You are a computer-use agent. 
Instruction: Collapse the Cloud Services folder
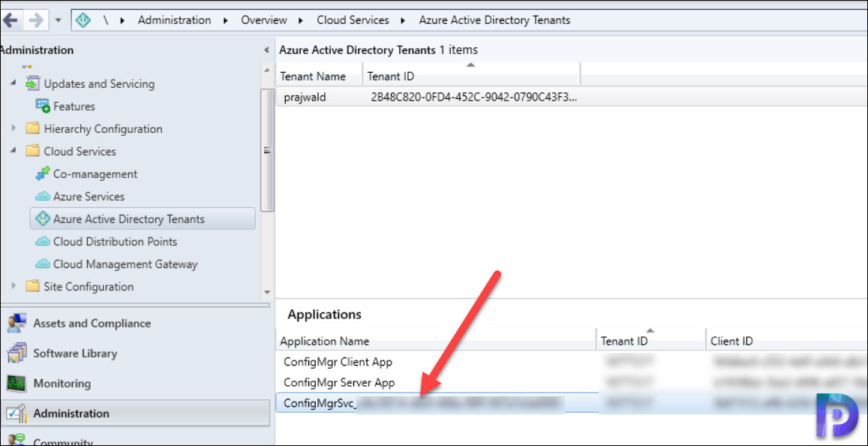coord(14,152)
